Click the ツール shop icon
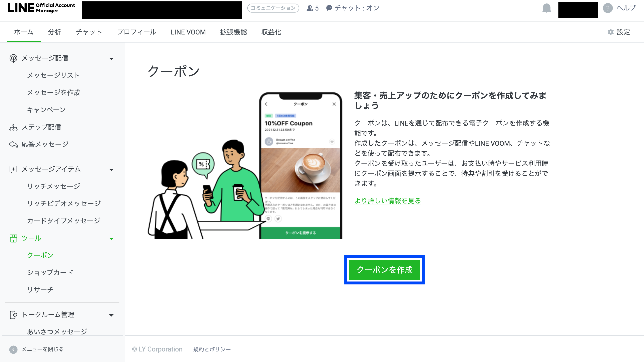The image size is (644, 362). tap(13, 238)
